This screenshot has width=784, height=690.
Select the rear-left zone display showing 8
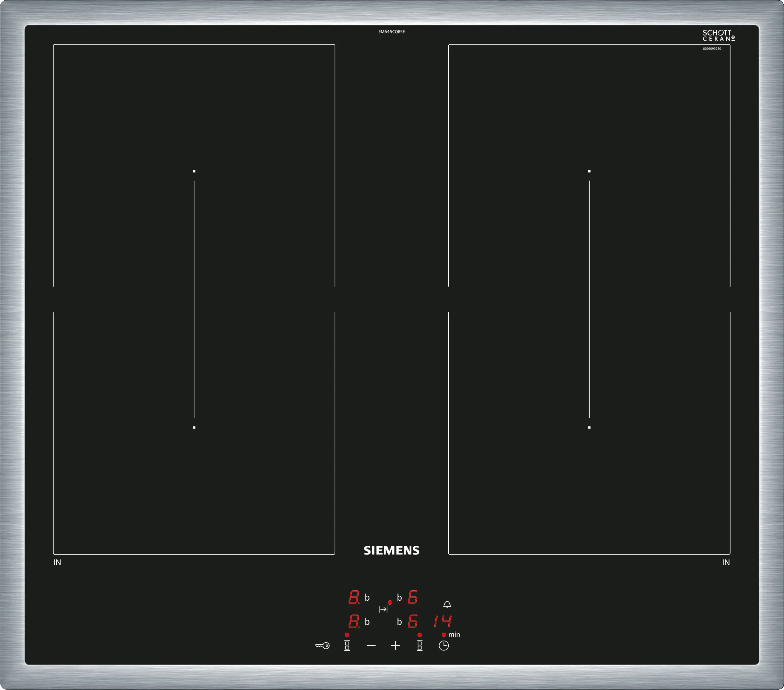pyautogui.click(x=354, y=597)
